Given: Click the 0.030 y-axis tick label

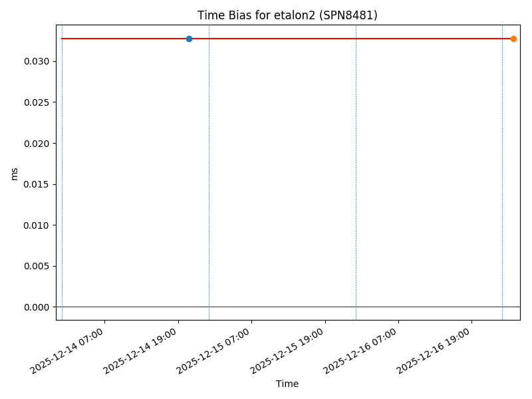Looking at the screenshot, I should (36, 61).
